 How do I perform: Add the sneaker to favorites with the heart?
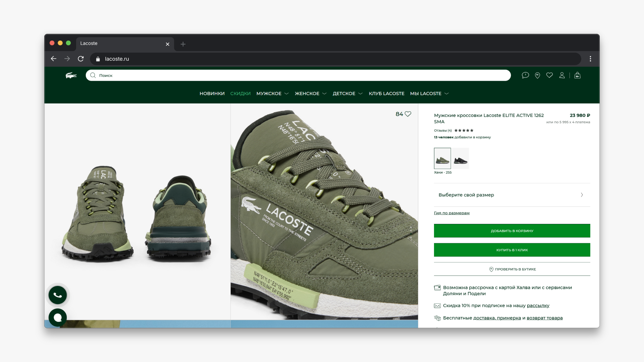point(408,114)
